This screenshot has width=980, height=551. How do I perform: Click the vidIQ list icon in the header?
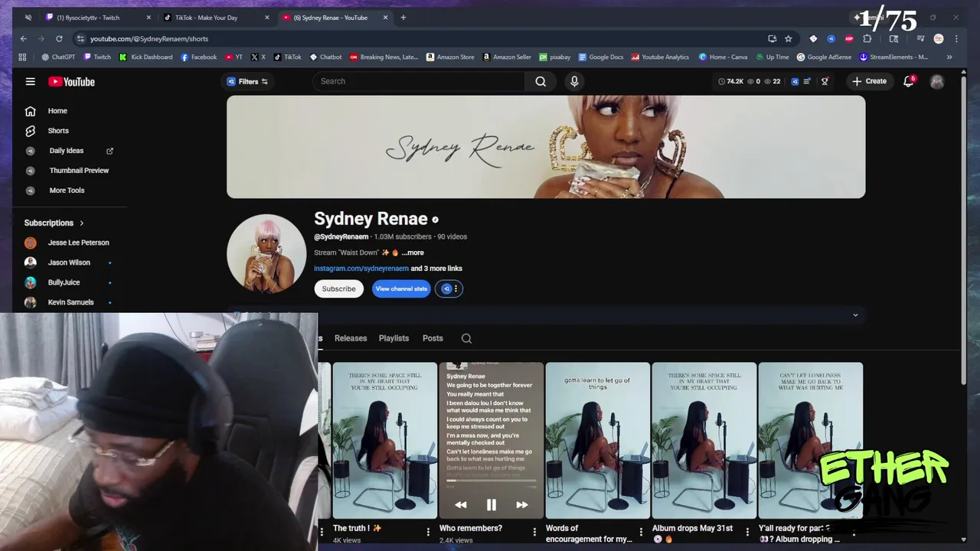[806, 81]
